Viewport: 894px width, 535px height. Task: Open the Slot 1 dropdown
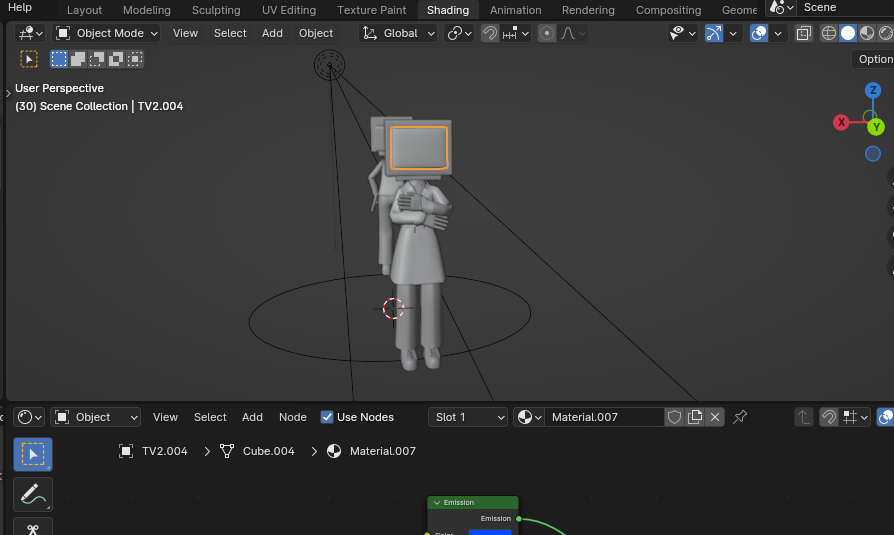point(468,417)
